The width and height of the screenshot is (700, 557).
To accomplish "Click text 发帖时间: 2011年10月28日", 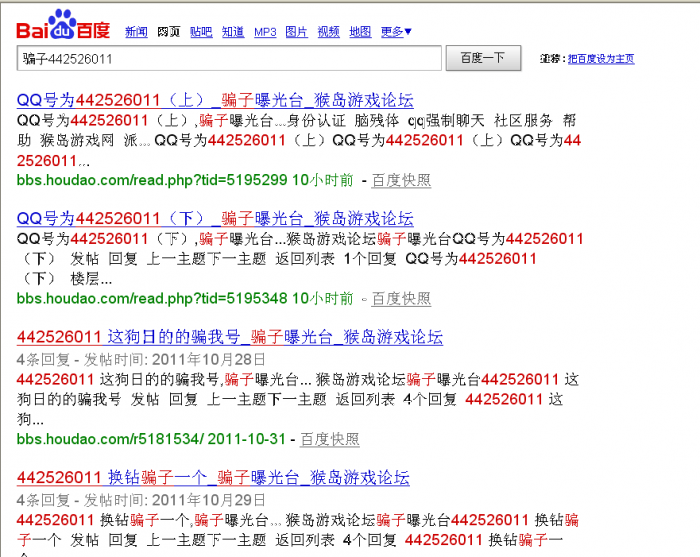I will [175, 359].
